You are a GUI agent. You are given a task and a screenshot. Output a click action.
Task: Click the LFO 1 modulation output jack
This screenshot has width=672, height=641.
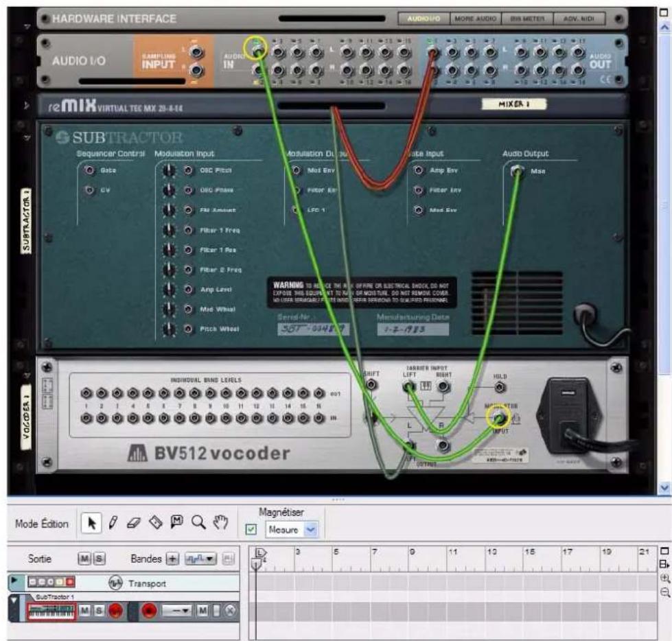(x=296, y=210)
